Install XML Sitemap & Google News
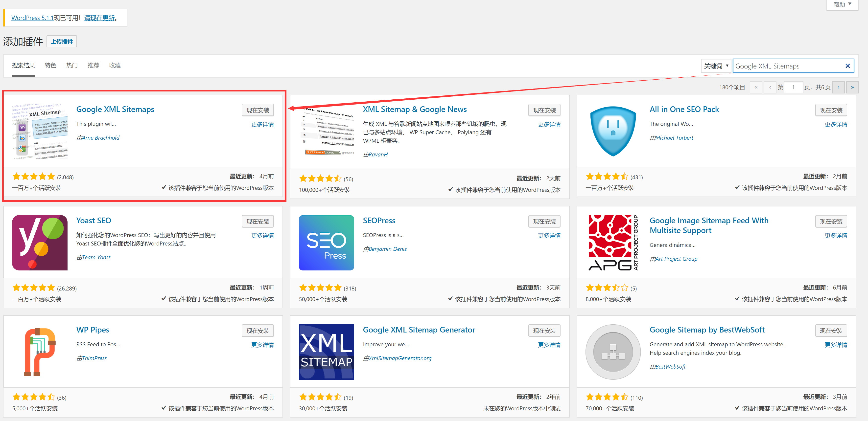 point(544,110)
